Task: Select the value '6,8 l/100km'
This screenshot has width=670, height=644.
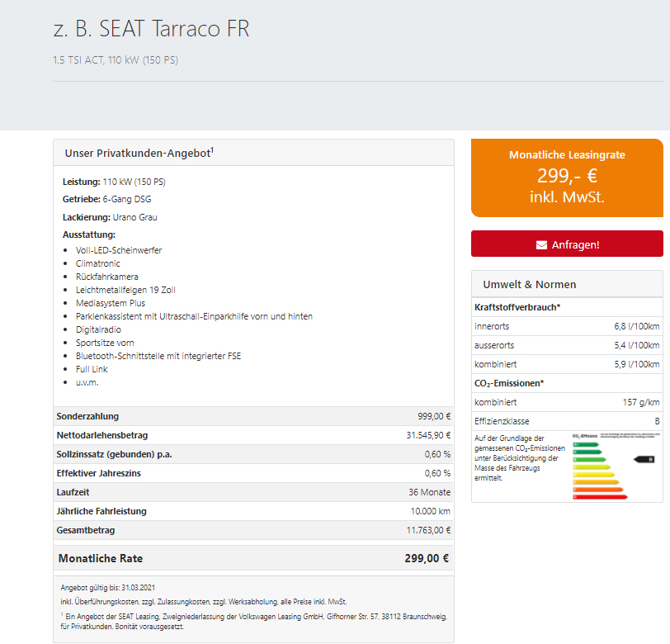Action: point(637,326)
